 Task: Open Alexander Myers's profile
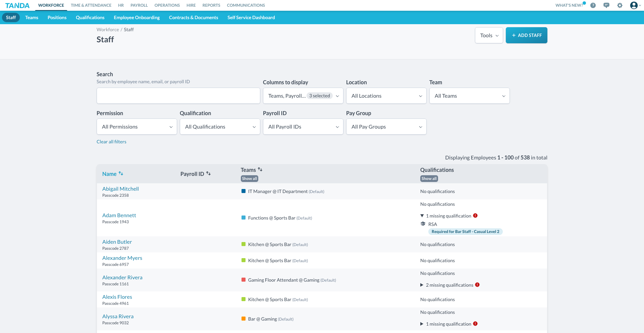(x=122, y=258)
